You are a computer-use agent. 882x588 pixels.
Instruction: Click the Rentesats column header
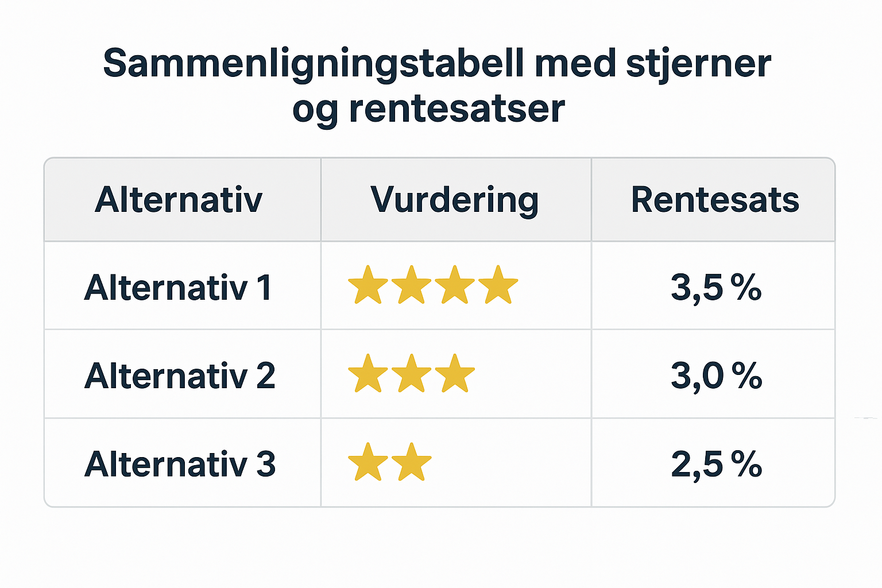pyautogui.click(x=715, y=200)
